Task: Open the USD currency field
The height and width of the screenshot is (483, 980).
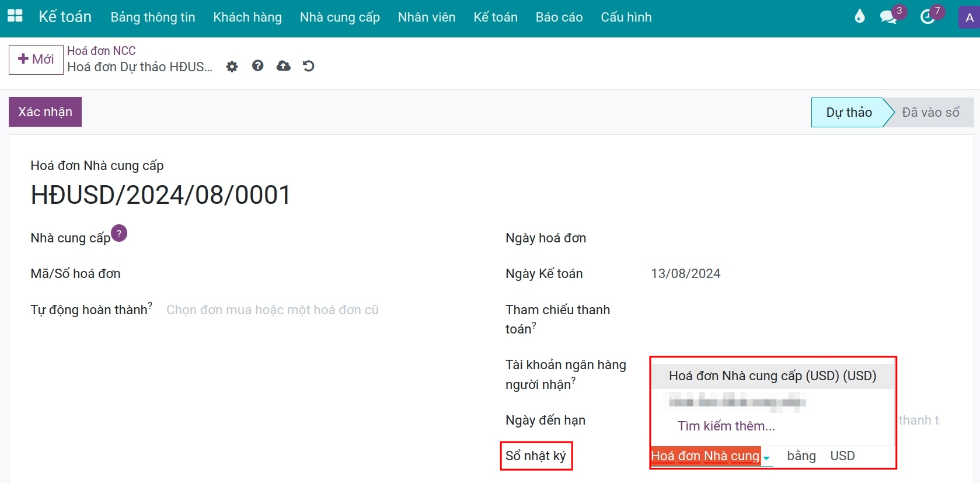Action: click(x=842, y=456)
